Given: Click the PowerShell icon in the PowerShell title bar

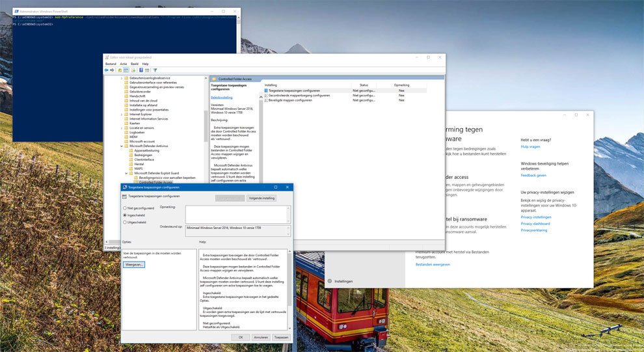Looking at the screenshot, I should 16,12.
